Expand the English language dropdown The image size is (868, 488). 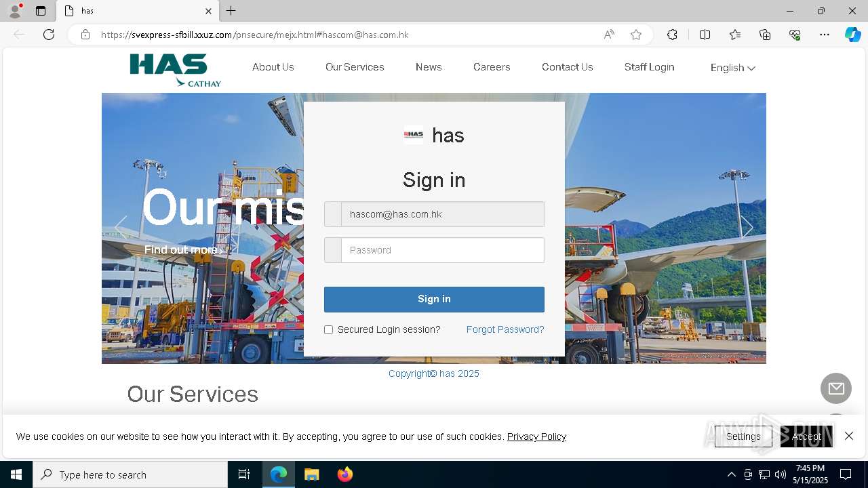(x=732, y=68)
